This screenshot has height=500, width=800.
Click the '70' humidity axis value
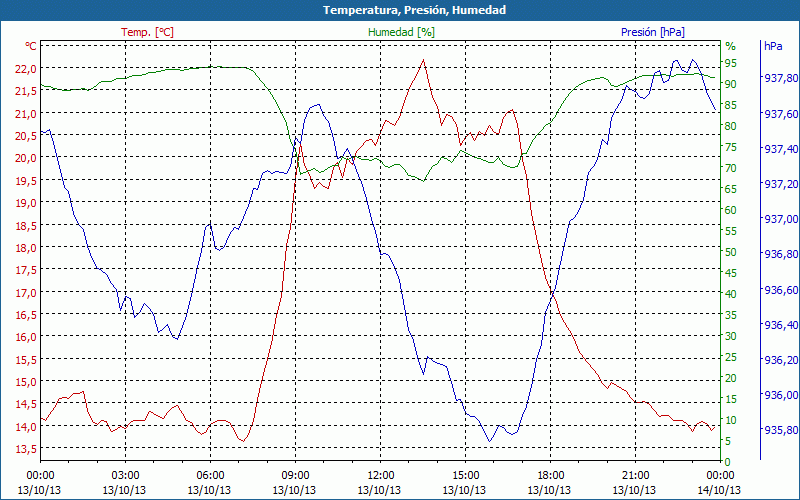[x=731, y=168]
